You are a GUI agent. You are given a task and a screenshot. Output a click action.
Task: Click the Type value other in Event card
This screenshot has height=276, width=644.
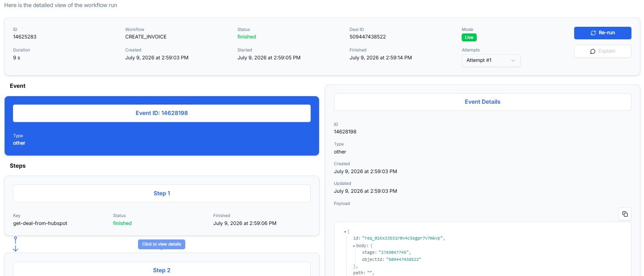[x=19, y=143]
